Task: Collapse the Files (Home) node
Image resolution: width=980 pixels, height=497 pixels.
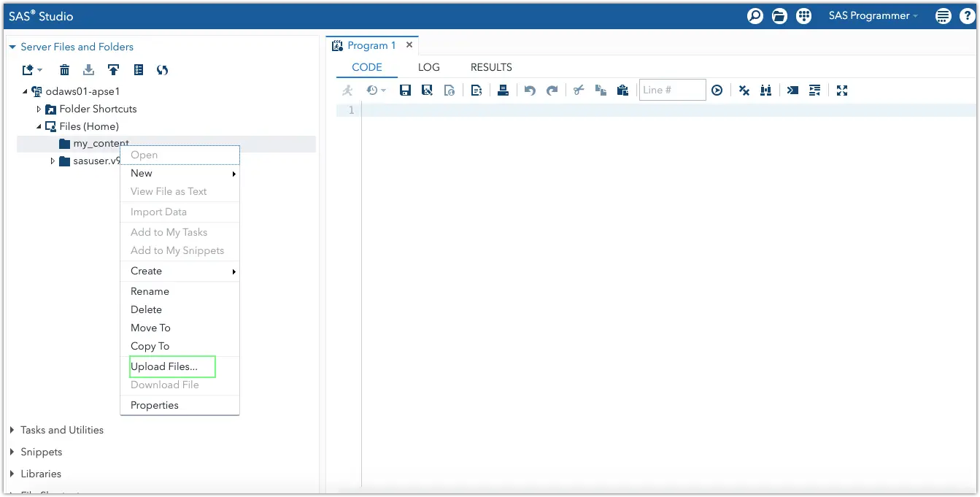Action: (39, 126)
